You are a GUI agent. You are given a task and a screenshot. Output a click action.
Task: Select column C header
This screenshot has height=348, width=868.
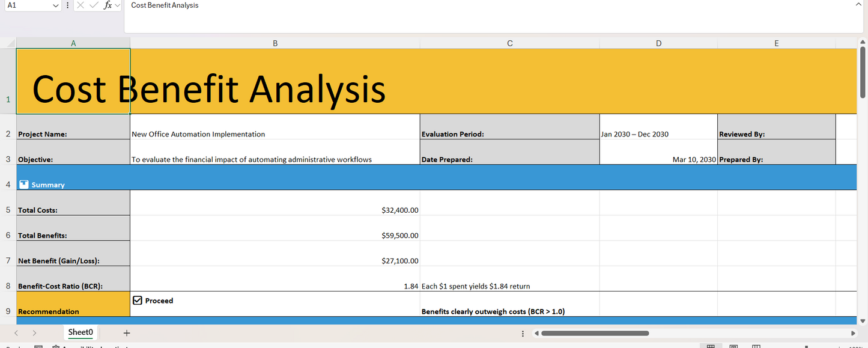(x=509, y=43)
